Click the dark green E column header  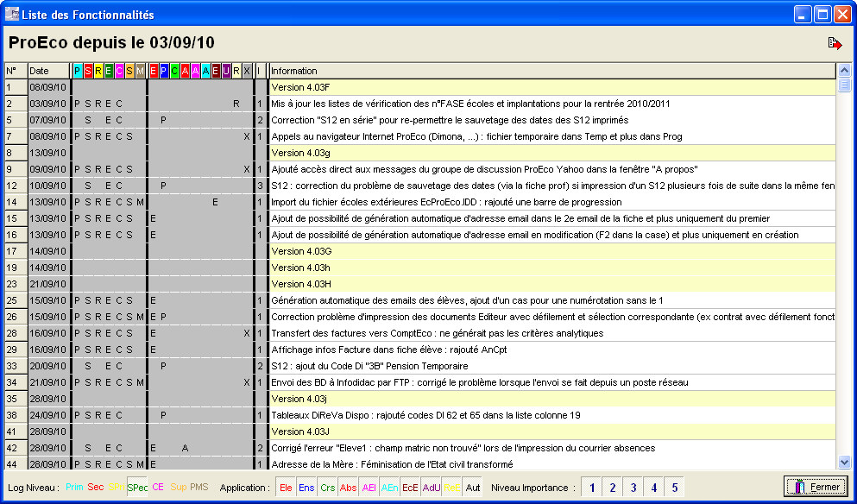pyautogui.click(x=109, y=71)
